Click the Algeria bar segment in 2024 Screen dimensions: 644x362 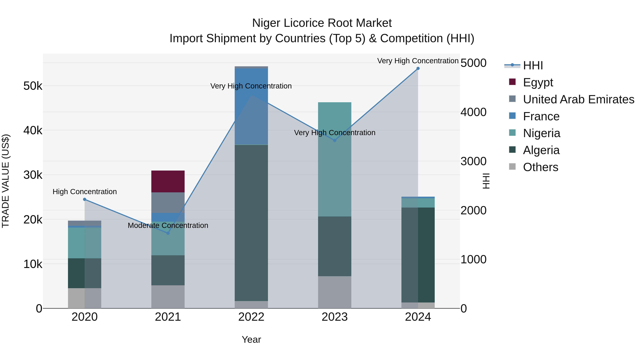(418, 255)
